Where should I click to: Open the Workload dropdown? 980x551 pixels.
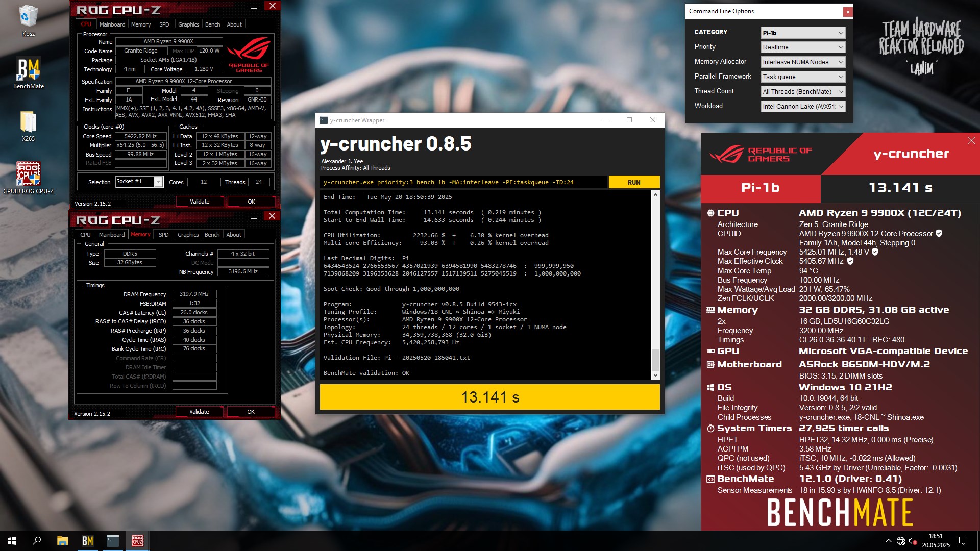click(x=803, y=106)
